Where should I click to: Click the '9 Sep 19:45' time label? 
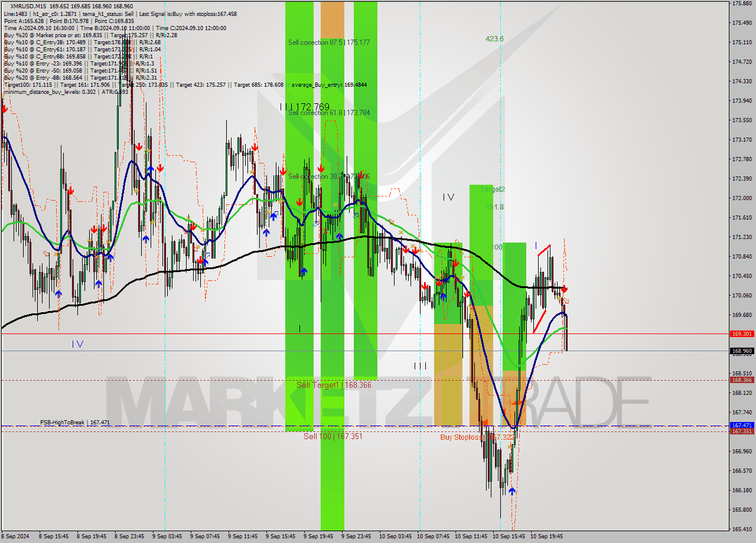(x=318, y=537)
